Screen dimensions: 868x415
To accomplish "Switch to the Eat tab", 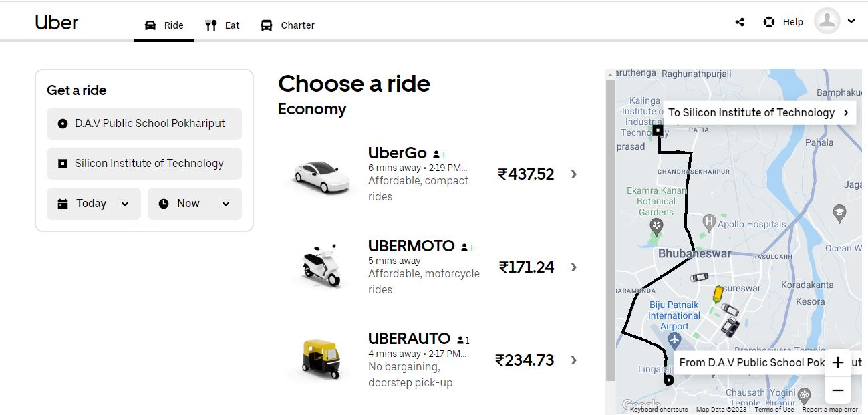I will pyautogui.click(x=223, y=25).
